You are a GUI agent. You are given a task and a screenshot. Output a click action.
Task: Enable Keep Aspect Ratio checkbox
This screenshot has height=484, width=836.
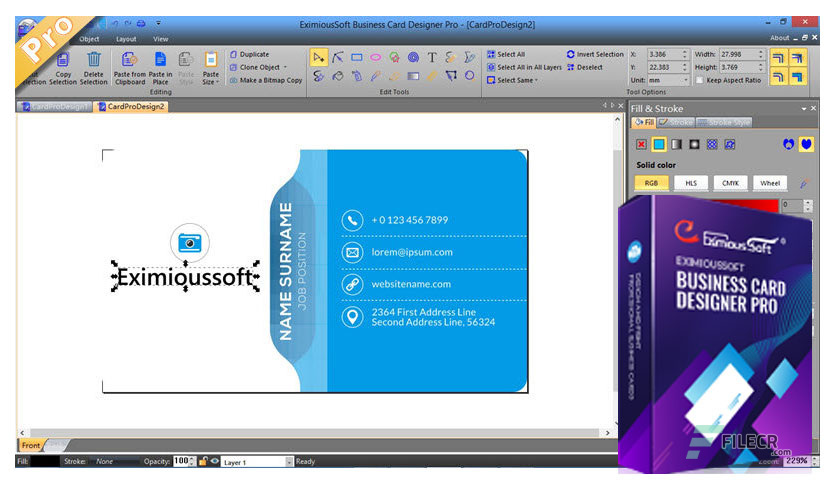(x=699, y=80)
